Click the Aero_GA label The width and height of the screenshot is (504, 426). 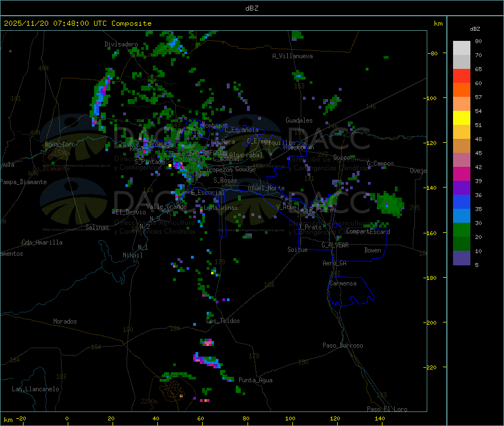[x=335, y=263]
